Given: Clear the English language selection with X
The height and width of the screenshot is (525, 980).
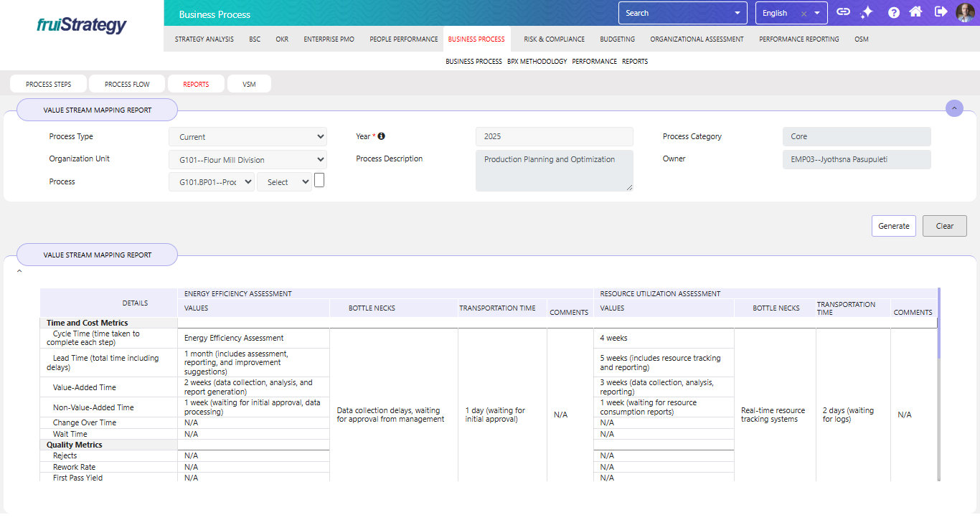Looking at the screenshot, I should (804, 13).
